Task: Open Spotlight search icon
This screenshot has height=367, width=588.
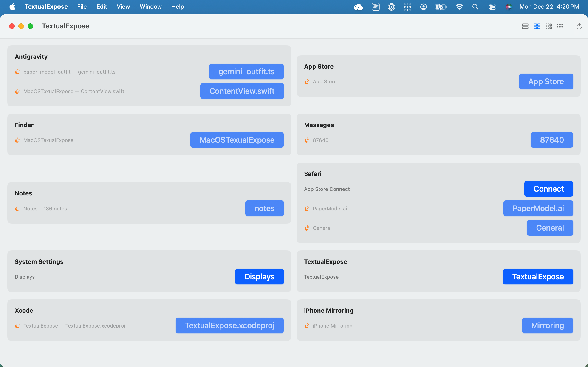Action: click(475, 7)
